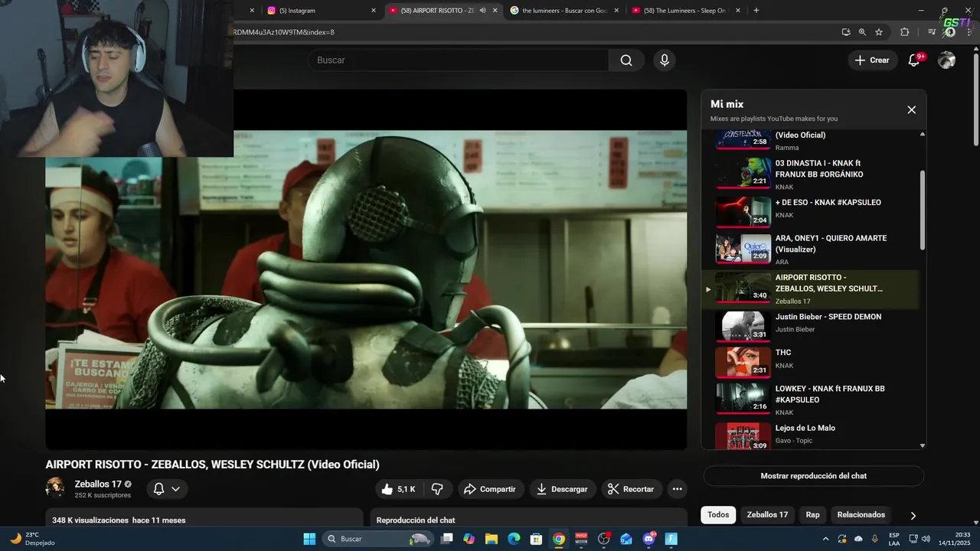Download the video with Descargar

562,489
